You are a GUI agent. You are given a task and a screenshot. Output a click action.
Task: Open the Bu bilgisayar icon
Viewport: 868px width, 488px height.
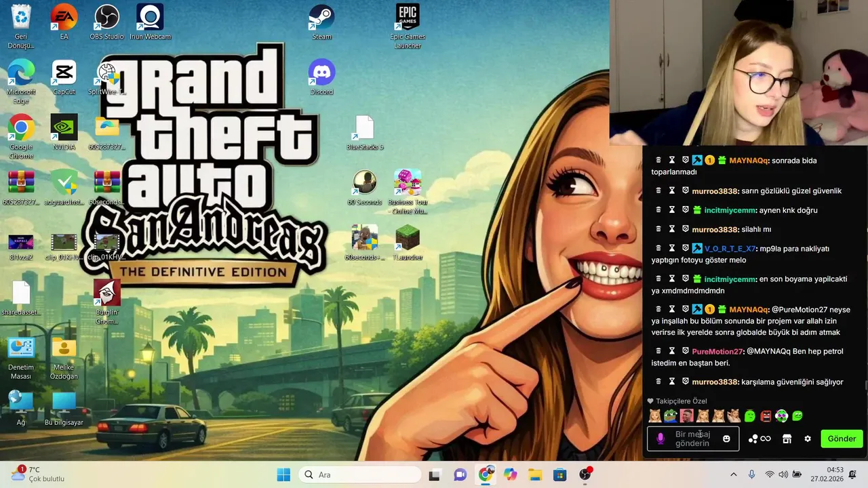[64, 409]
